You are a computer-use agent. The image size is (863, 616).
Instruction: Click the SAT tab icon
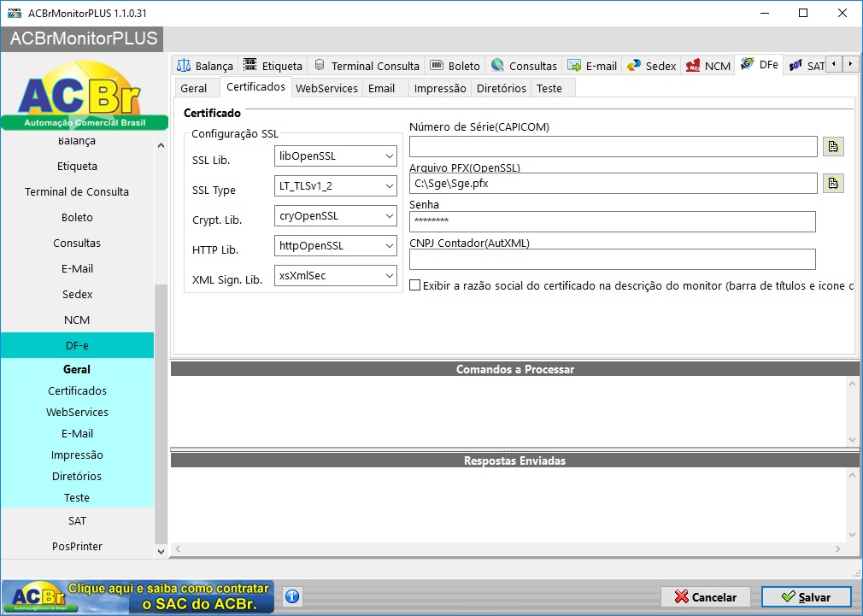pyautogui.click(x=795, y=66)
